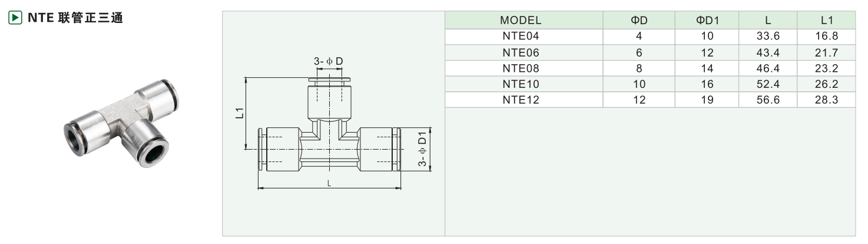The image size is (868, 244).
Task: Click the tee fitting product photo
Action: tap(121, 124)
